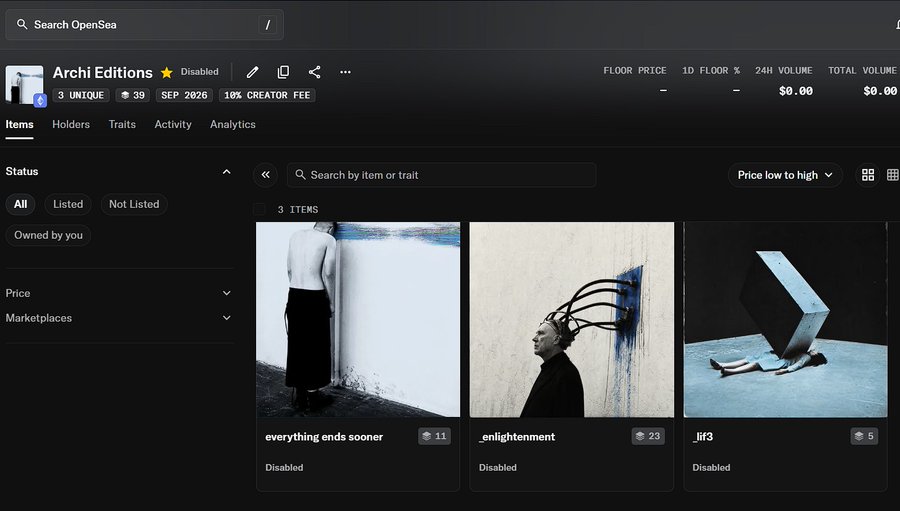Toggle the select-all checkbox beside 3 ITEMS
Screen dimensions: 900x511
coord(259,210)
